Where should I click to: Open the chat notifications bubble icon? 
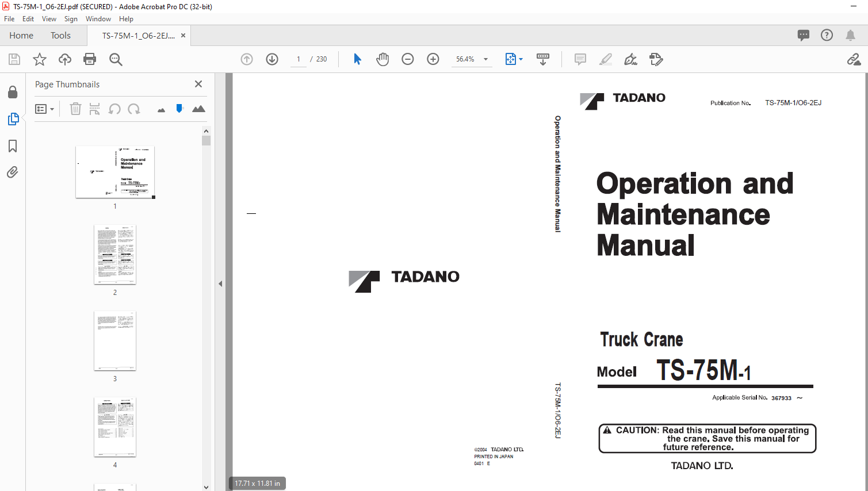point(804,35)
